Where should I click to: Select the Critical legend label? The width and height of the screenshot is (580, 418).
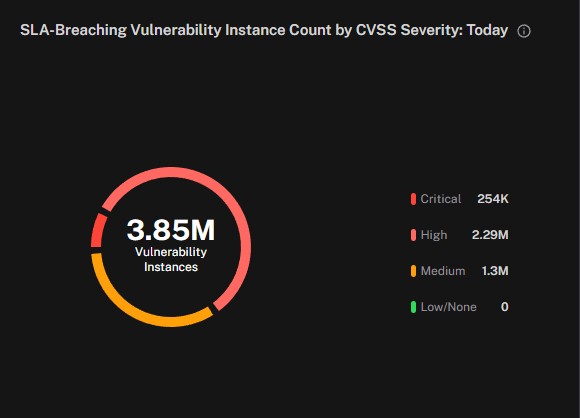click(x=441, y=199)
